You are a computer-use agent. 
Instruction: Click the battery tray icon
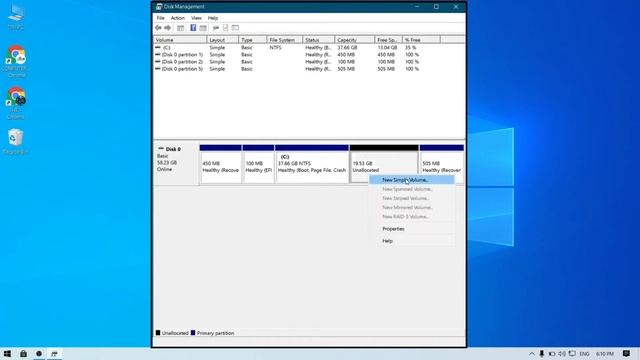pyautogui.click(x=552, y=353)
